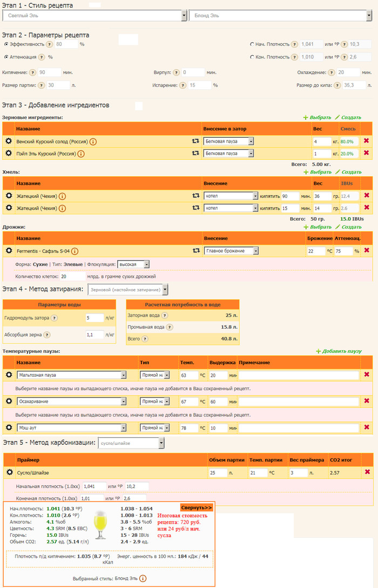Remove the Осахаривание temperature pause

coord(367,400)
